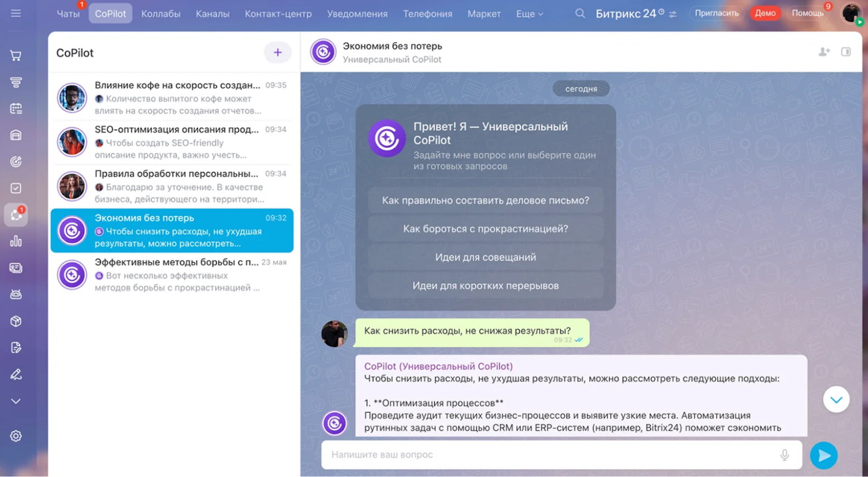Open the e-signature document icon in sidebar
This screenshot has width=868, height=477.
point(16,347)
